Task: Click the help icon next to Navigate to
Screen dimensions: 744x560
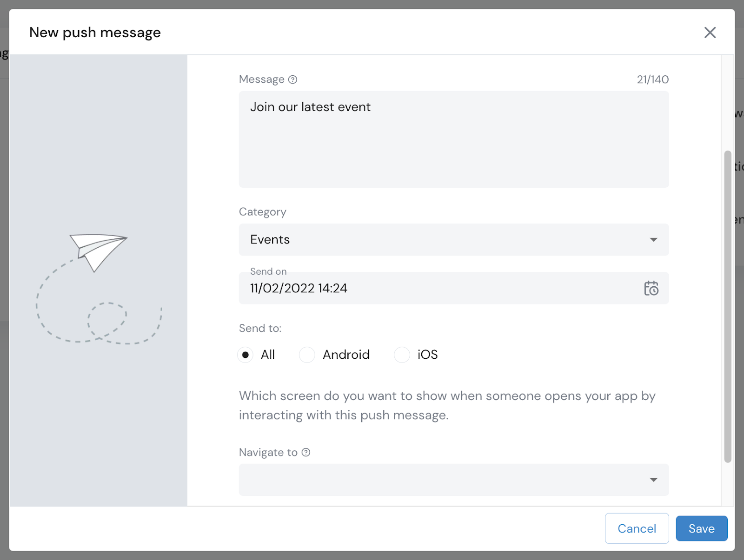Action: click(306, 452)
